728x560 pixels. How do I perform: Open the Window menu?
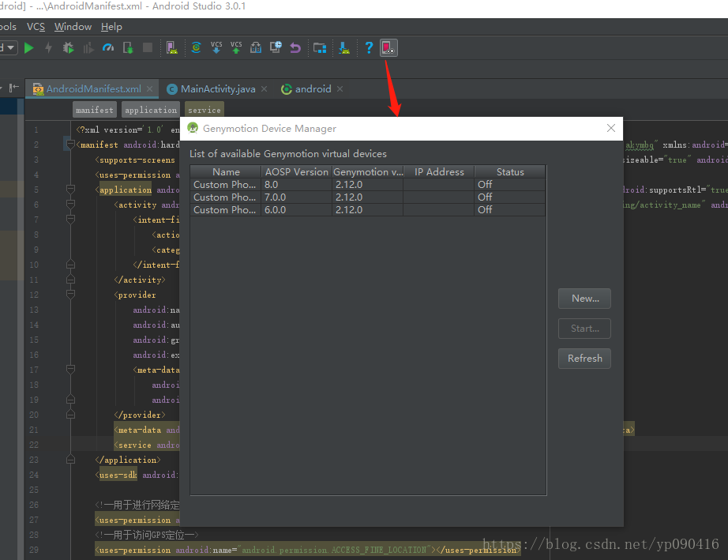tap(73, 27)
